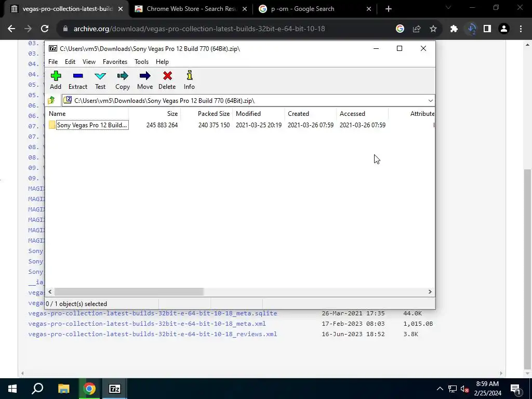Click the Chrome back arrow
Screen dimensions: 532x399
(11, 29)
